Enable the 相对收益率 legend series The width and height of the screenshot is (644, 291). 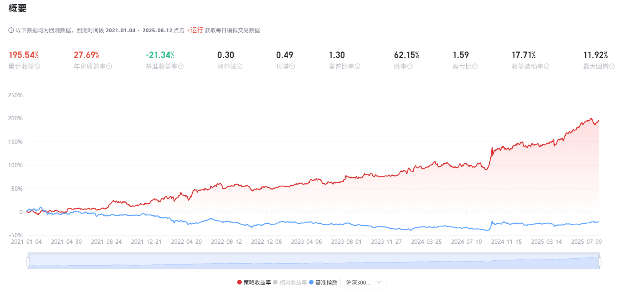[290, 283]
